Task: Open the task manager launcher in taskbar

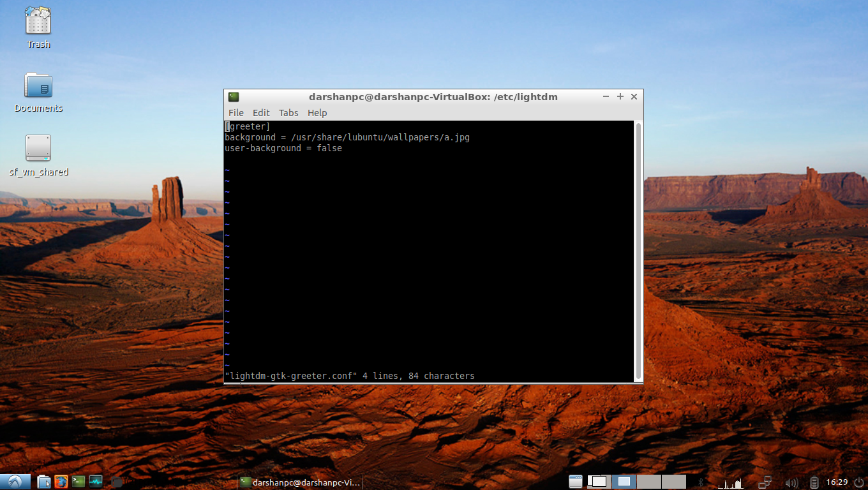Action: point(96,482)
